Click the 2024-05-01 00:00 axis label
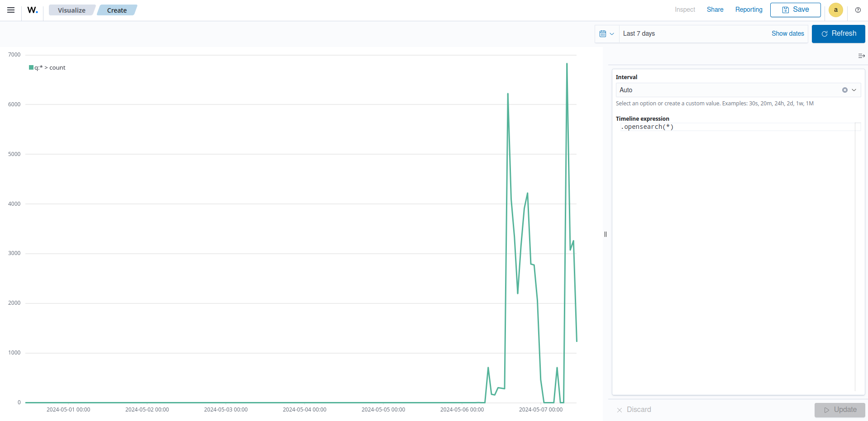 68,410
